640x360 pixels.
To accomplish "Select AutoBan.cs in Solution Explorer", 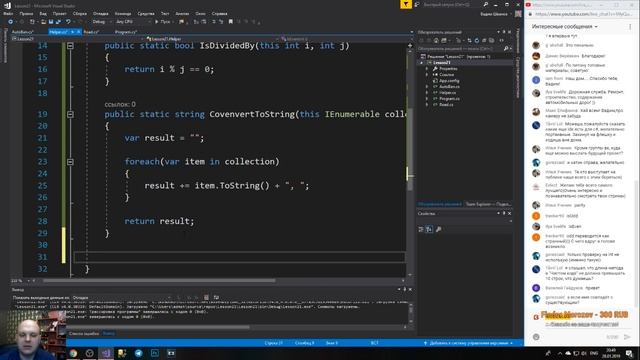I will 449,87.
